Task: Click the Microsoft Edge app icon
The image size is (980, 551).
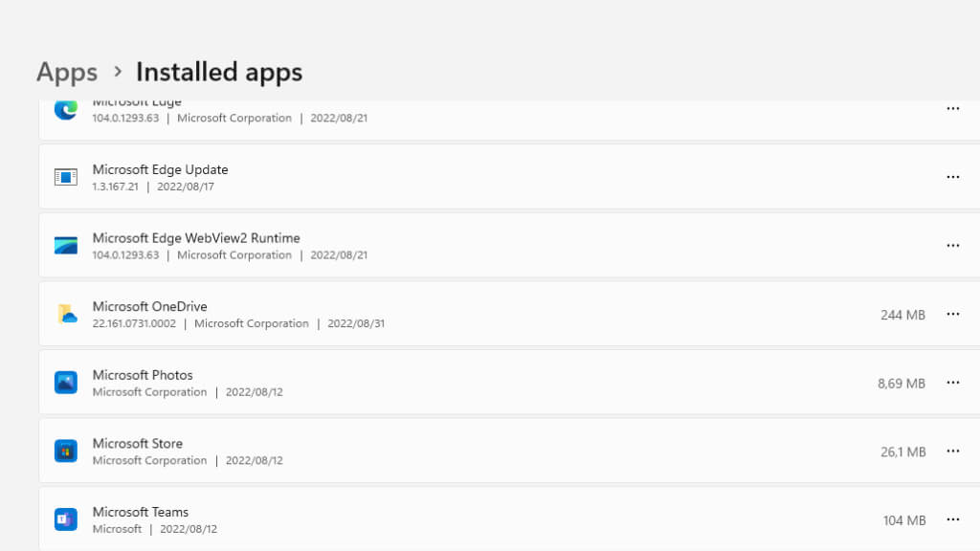Action: pos(65,110)
